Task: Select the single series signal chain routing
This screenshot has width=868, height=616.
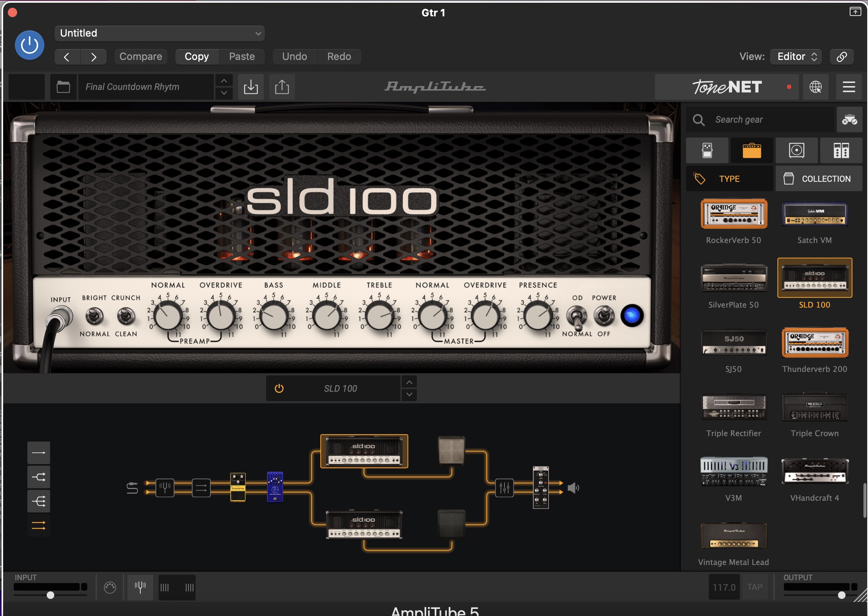Action: point(39,453)
